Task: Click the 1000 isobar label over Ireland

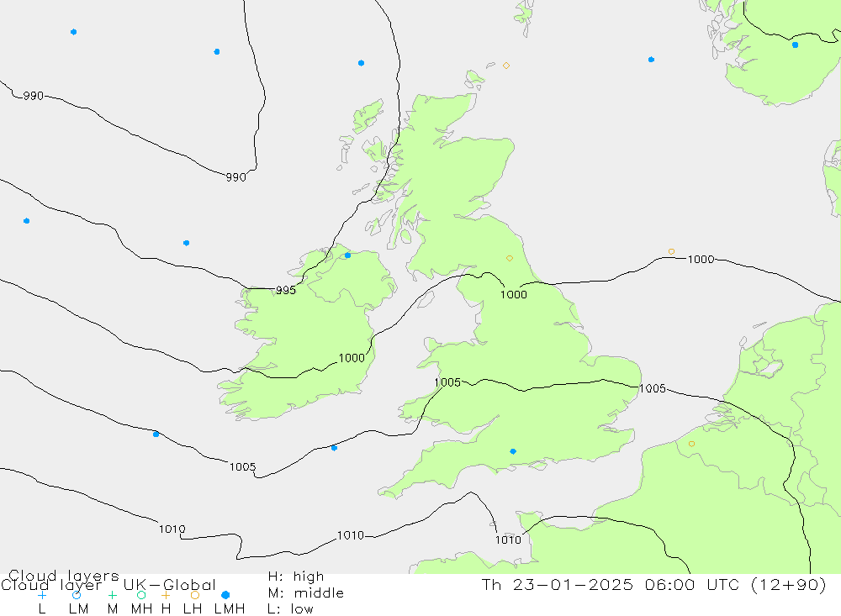Action: [x=352, y=358]
